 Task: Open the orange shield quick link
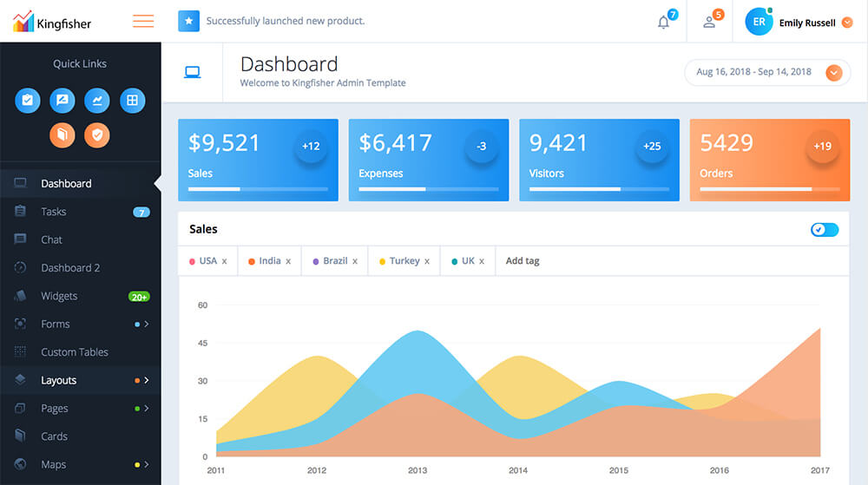[97, 134]
